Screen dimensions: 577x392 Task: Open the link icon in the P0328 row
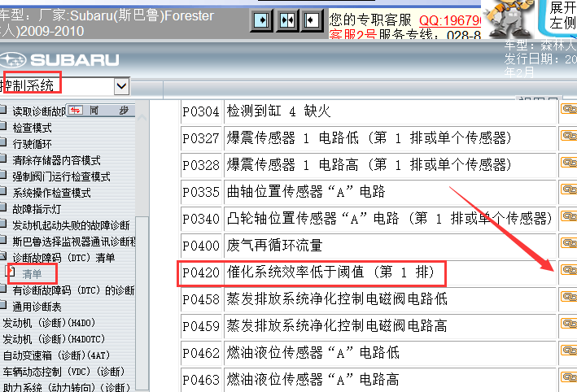tap(569, 163)
